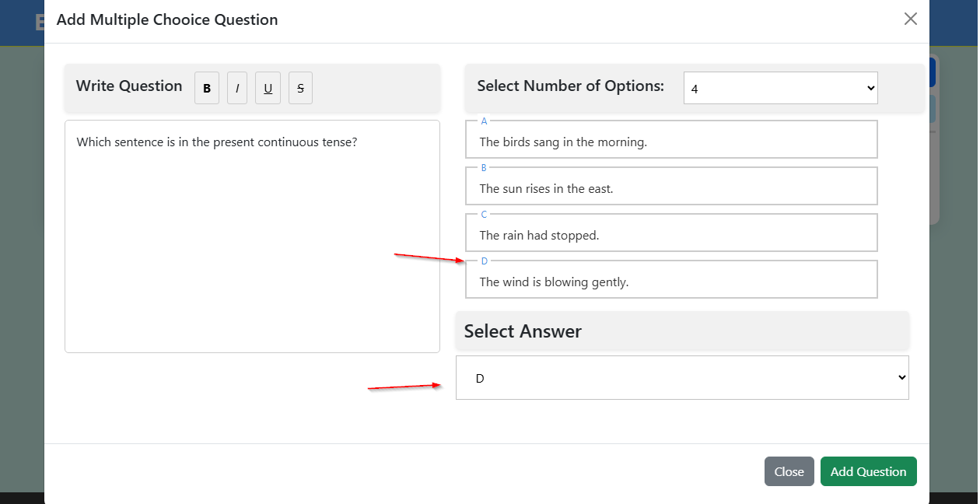Open the Select Number of Options dropdown
Viewport: 980px width, 504px height.
point(781,88)
